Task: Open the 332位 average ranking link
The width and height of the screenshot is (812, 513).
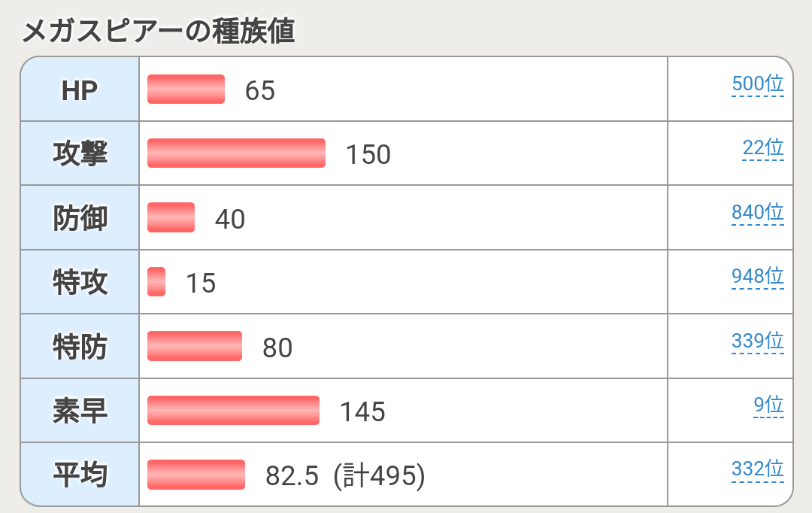Action: coord(758,469)
